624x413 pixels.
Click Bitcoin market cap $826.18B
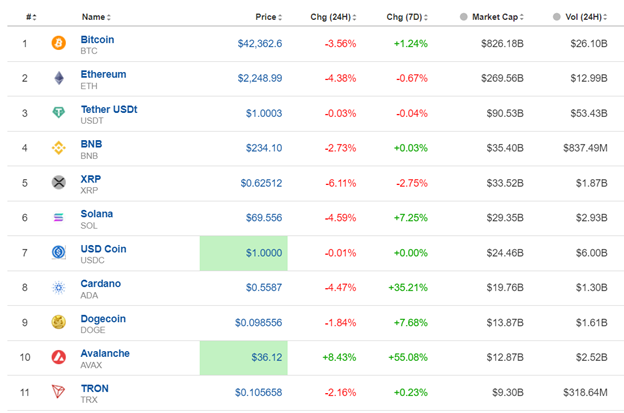(x=502, y=43)
